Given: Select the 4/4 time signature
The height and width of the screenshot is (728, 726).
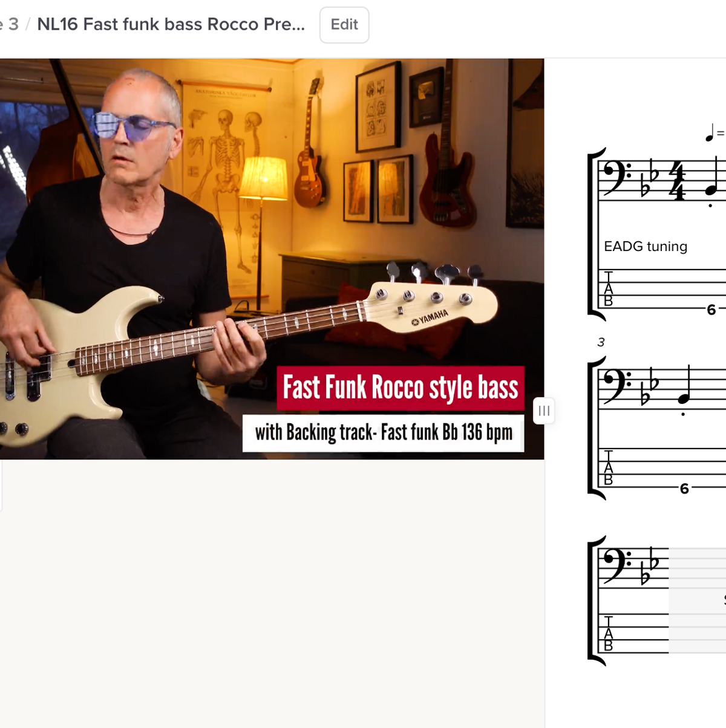Looking at the screenshot, I should click(x=677, y=181).
